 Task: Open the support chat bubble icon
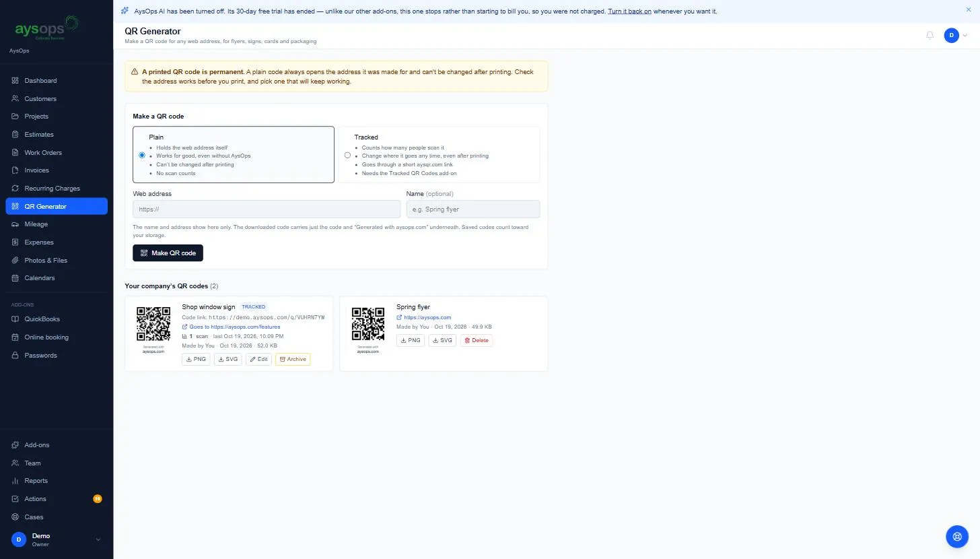click(x=956, y=536)
